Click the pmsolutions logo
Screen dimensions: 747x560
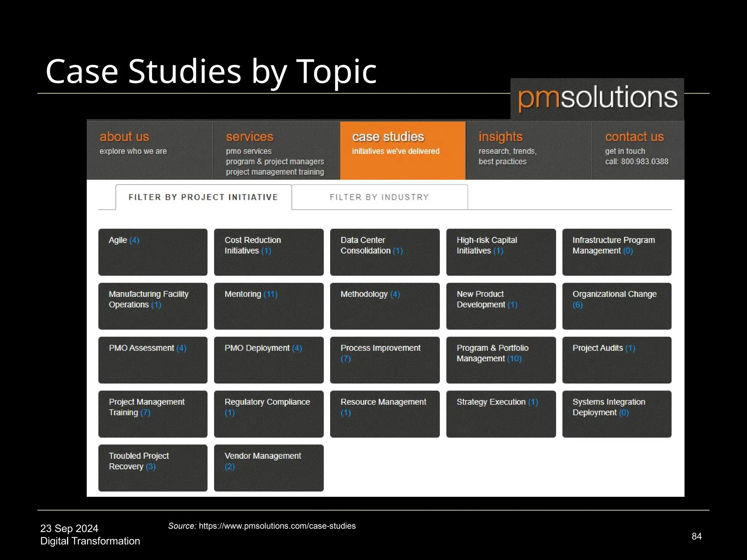click(x=597, y=98)
